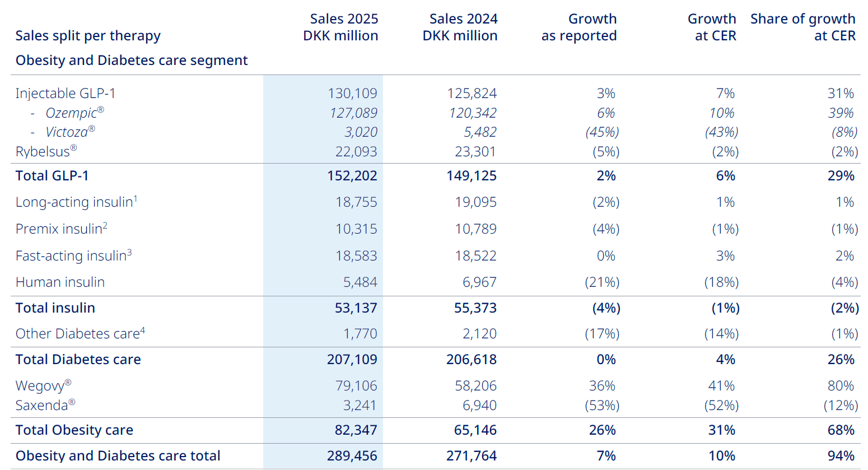Click Ozempic share of growth 39%
Screen dimensions: 868x470
click(x=841, y=113)
